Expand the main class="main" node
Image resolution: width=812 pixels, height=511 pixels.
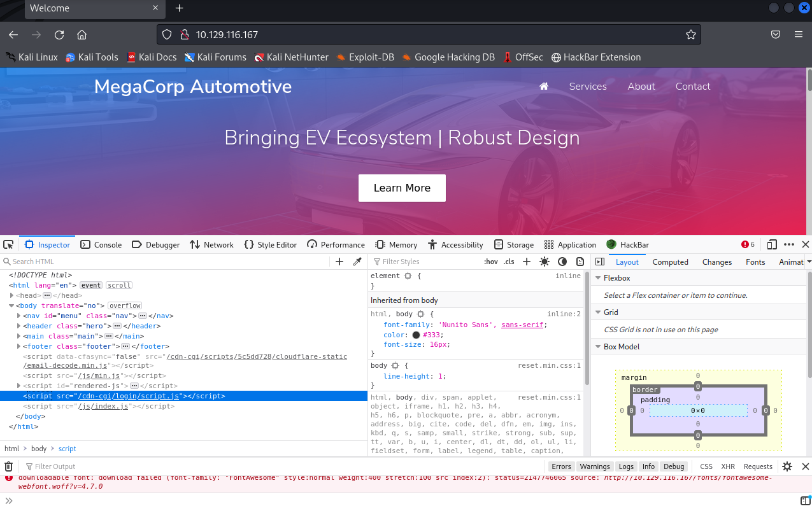pos(19,336)
